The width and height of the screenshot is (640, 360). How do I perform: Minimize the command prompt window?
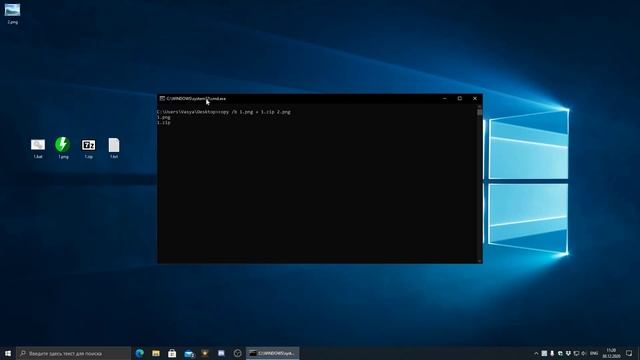coord(445,98)
